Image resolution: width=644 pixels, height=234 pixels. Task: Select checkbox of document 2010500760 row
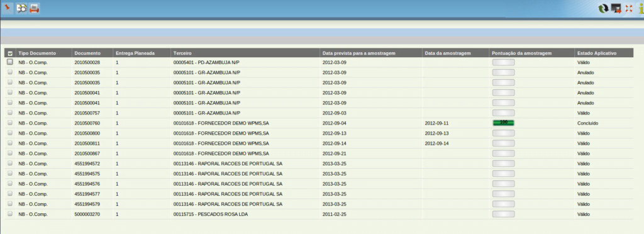click(x=10, y=123)
